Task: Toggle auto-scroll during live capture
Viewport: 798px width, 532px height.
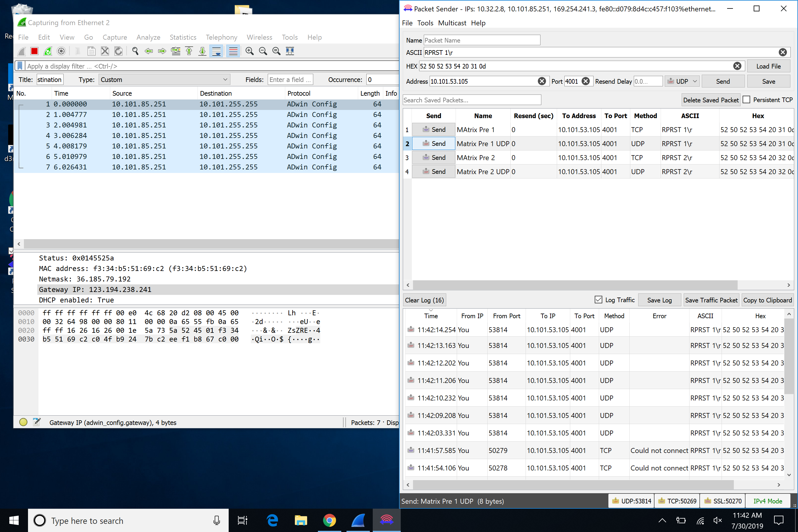Action: pos(216,51)
